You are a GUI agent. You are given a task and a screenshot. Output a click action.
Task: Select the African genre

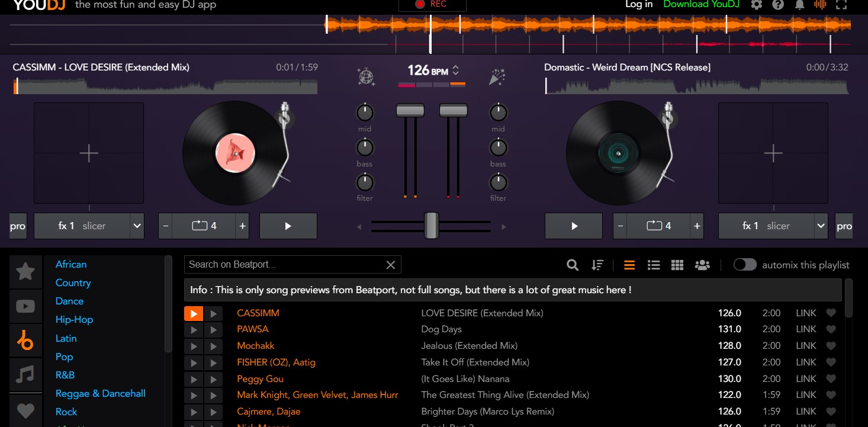tap(71, 264)
